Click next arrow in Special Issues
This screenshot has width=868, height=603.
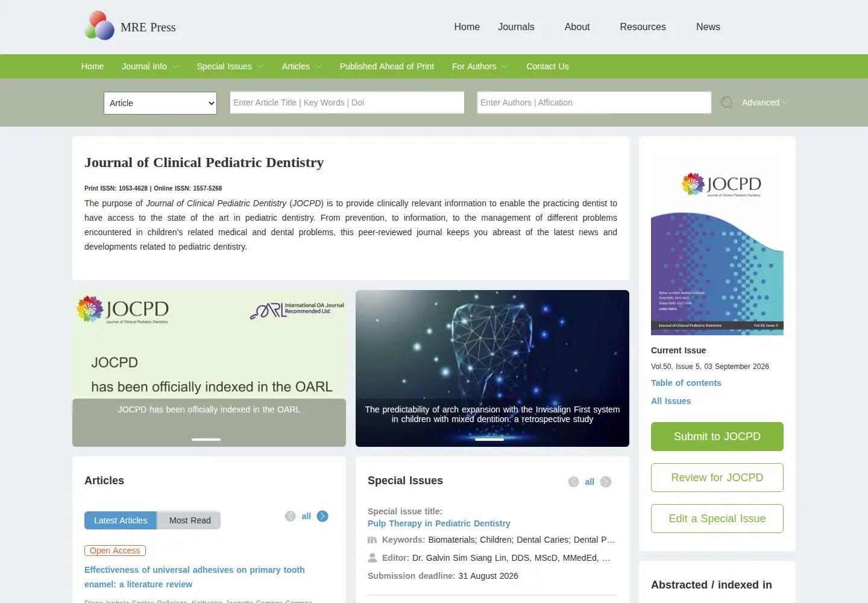point(606,482)
